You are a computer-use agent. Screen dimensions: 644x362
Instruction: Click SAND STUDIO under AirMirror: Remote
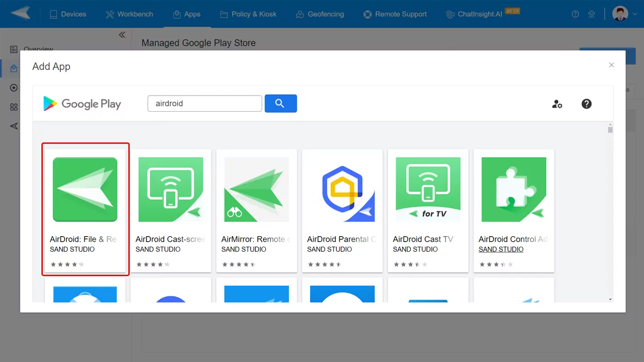(x=244, y=249)
